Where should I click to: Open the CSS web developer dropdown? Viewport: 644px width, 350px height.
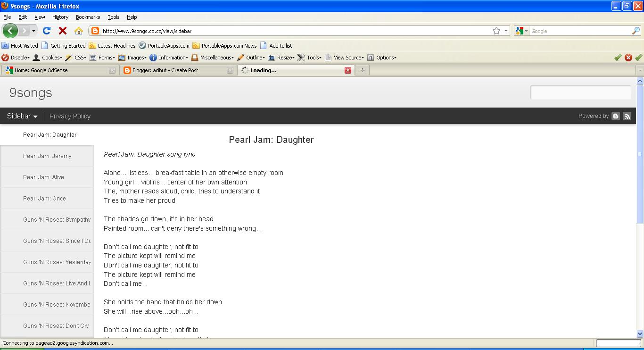coord(75,58)
